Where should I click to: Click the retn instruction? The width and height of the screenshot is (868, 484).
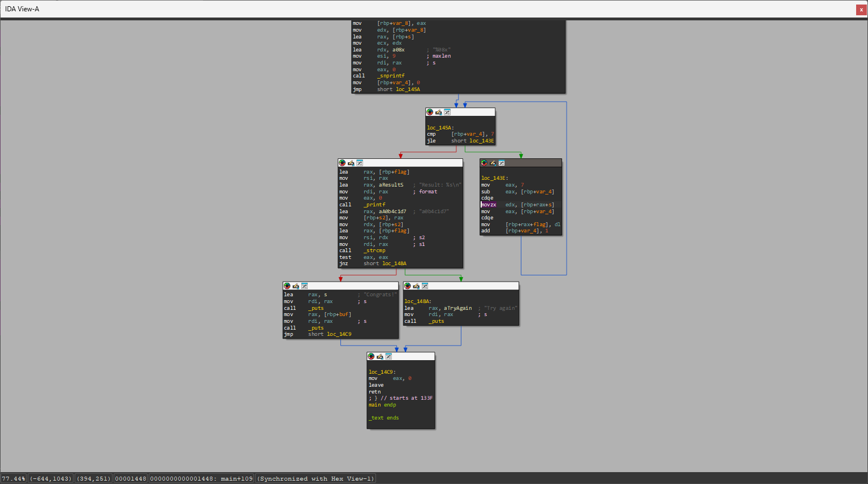click(374, 392)
